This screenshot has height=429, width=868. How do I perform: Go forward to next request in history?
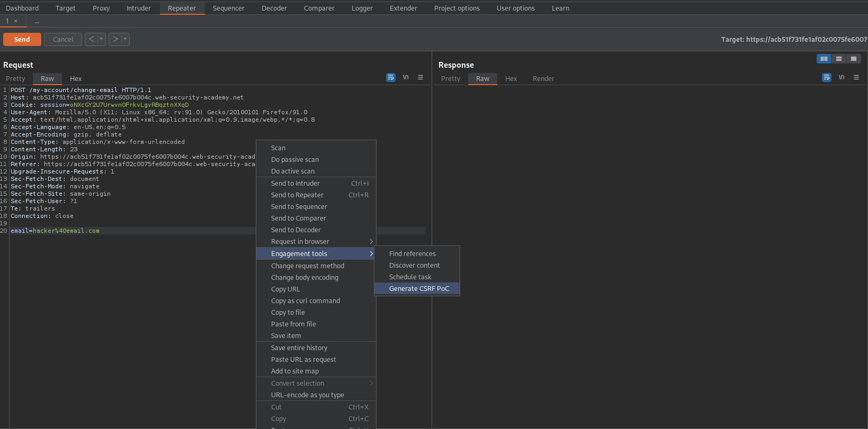[115, 39]
